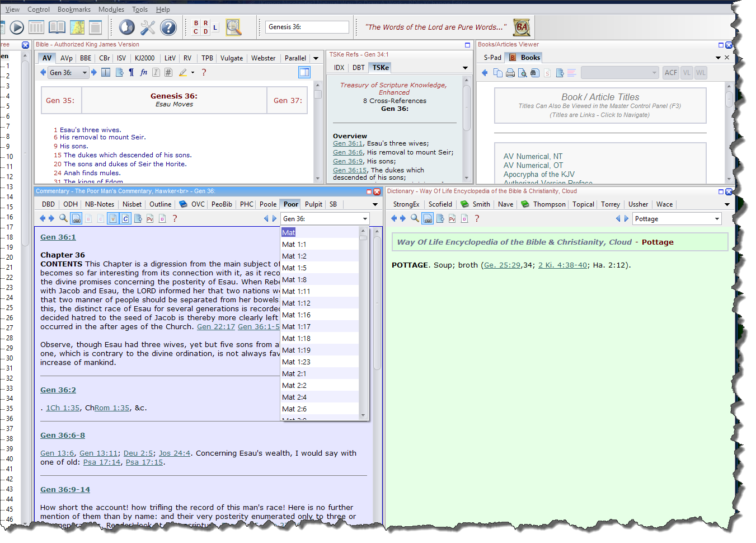Click the Genesis 36: verse input field
The height and width of the screenshot is (543, 756).
pos(307,27)
